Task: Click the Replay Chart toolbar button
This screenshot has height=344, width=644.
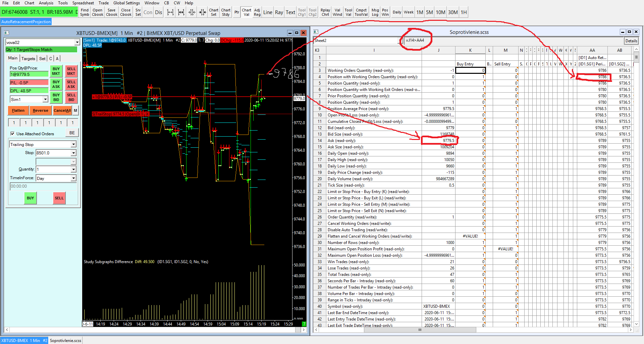Action: coord(325,12)
